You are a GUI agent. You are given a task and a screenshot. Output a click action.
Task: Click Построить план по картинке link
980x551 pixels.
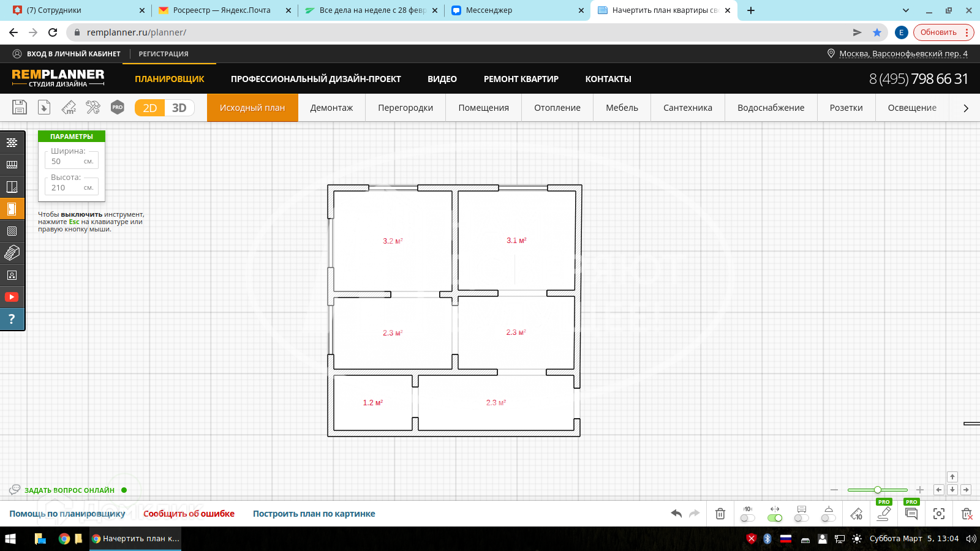(314, 514)
